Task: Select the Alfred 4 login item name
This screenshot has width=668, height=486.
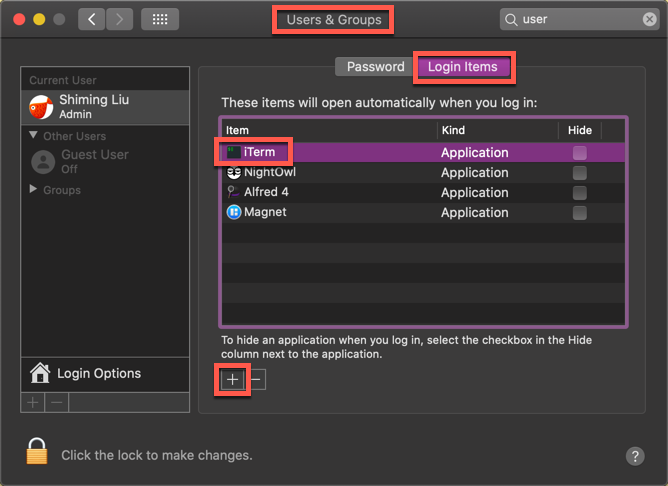Action: [266, 192]
